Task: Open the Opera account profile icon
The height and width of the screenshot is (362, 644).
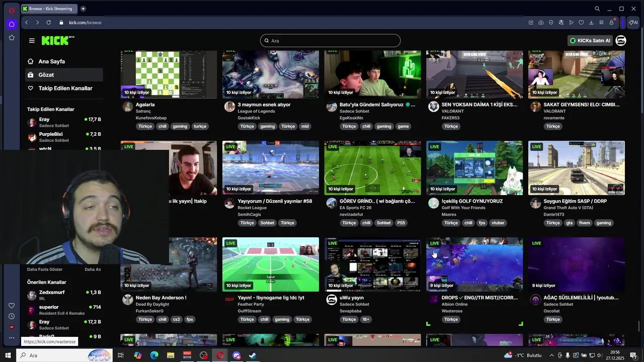Action: pos(612,23)
